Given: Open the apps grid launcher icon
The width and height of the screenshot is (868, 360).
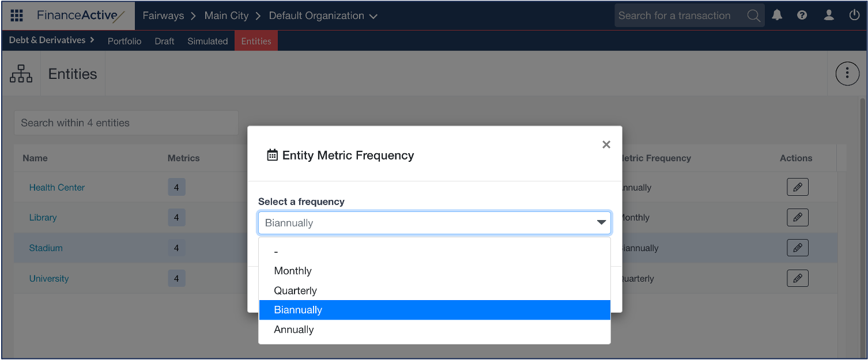Looking at the screenshot, I should (x=17, y=16).
